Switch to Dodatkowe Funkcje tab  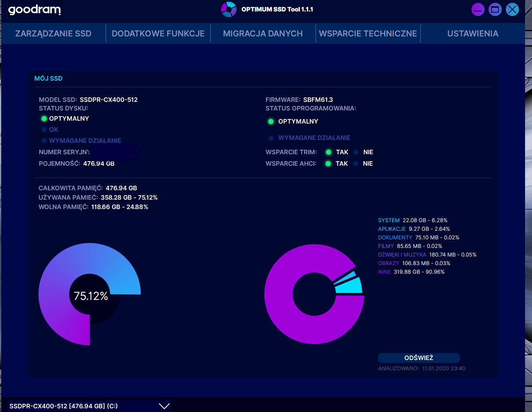pyautogui.click(x=158, y=34)
